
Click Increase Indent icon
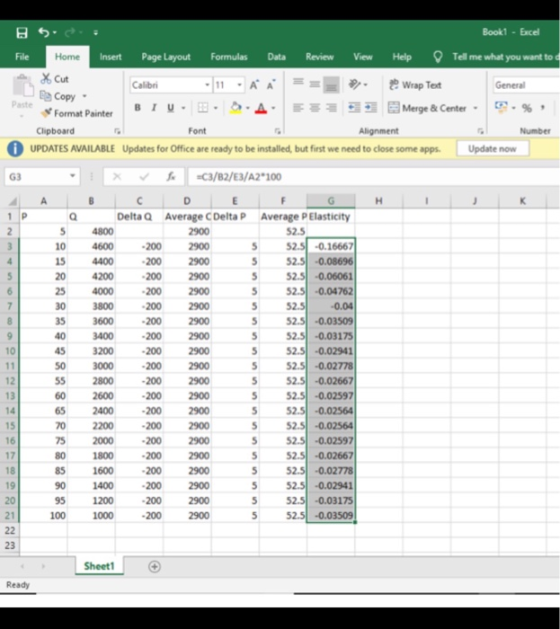[x=371, y=108]
